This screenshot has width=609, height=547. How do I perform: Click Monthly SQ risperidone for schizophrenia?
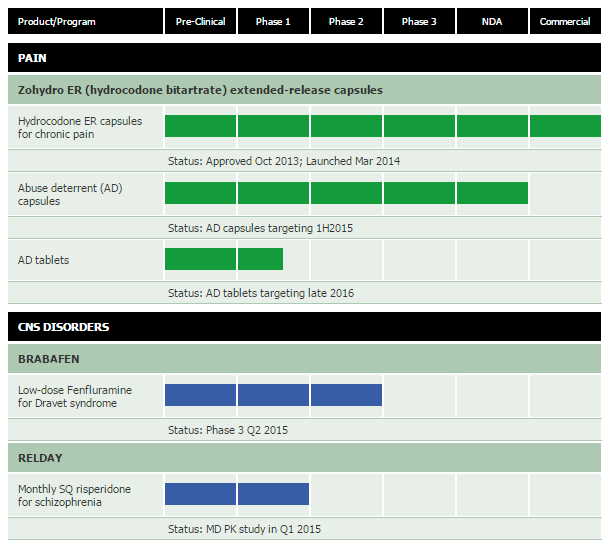(75, 495)
